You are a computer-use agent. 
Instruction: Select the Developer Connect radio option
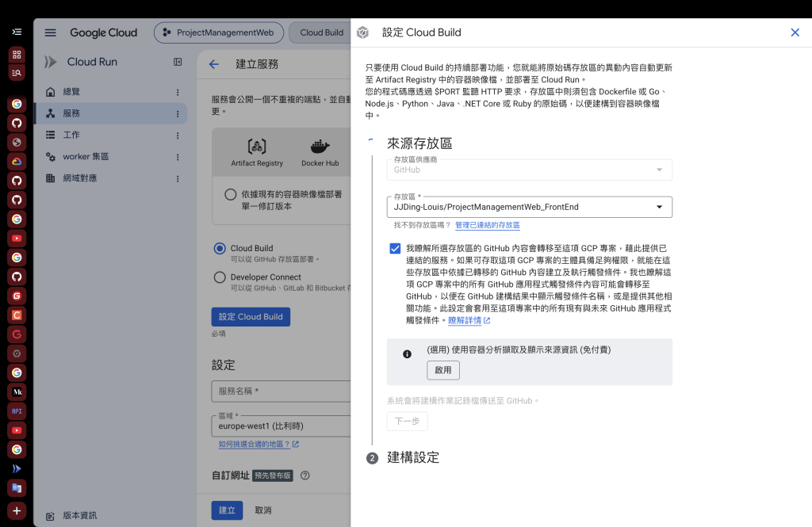[220, 277]
